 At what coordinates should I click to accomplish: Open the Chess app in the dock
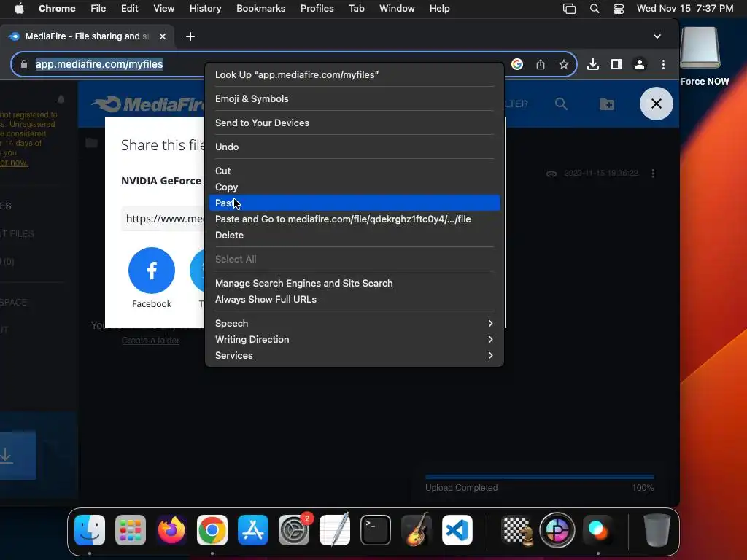tap(517, 530)
